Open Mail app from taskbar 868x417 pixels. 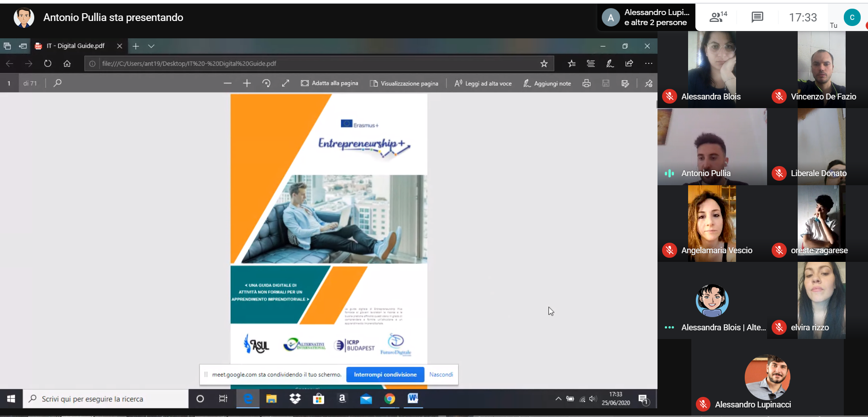(366, 399)
